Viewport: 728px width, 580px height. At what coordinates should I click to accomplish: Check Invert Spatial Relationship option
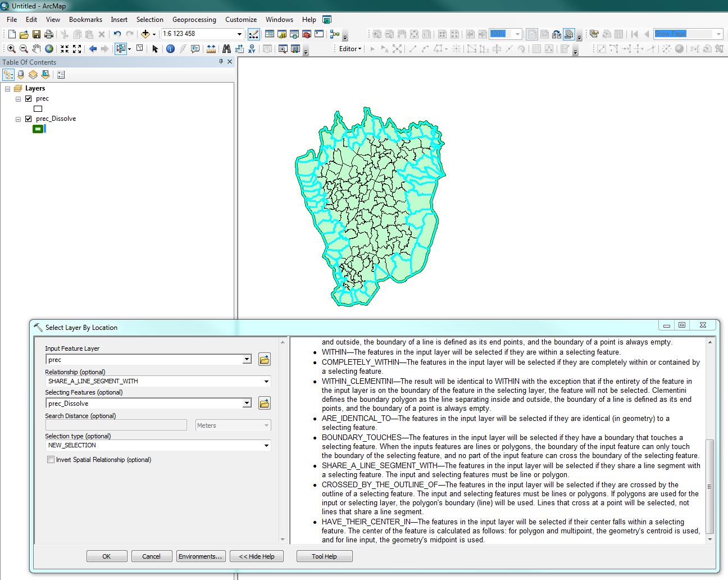pos(51,459)
